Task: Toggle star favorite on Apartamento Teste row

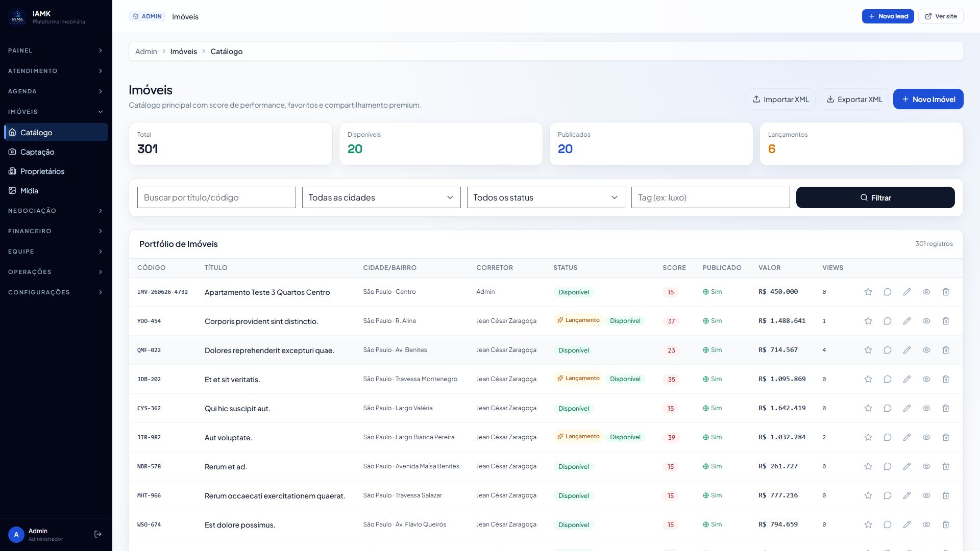Action: [x=868, y=292]
